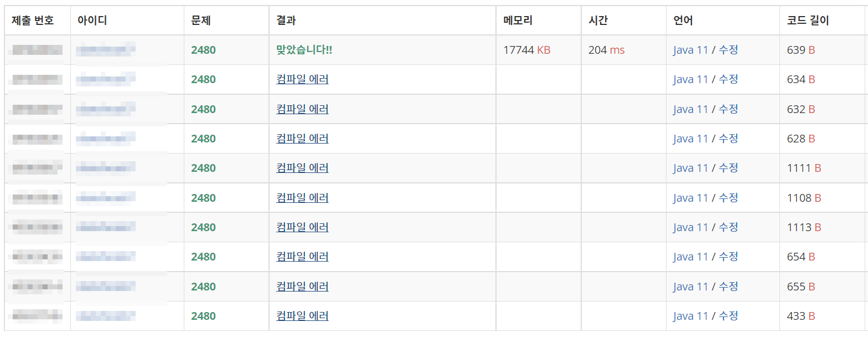Open Java 11 link on the bottom row
This screenshot has height=337, width=868.
coord(690,315)
